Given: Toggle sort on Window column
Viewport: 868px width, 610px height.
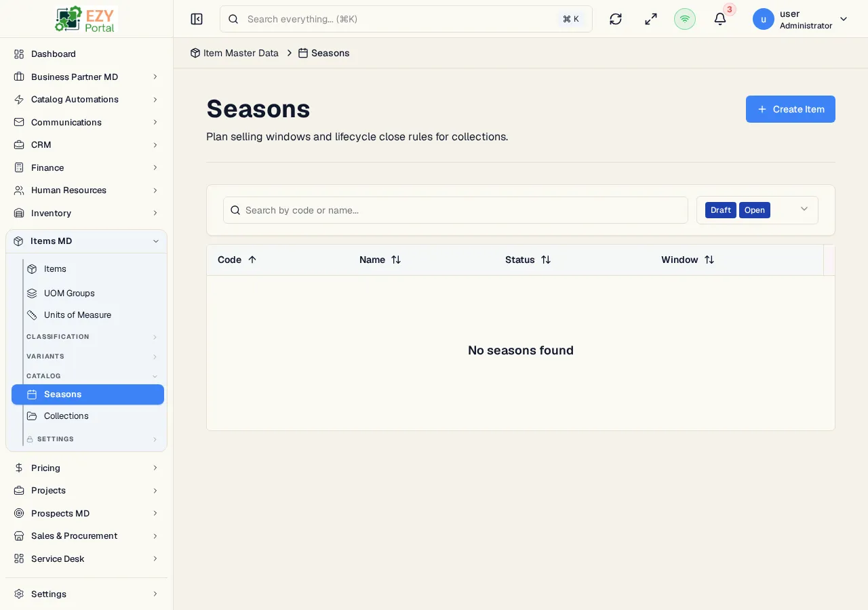Looking at the screenshot, I should tap(709, 260).
